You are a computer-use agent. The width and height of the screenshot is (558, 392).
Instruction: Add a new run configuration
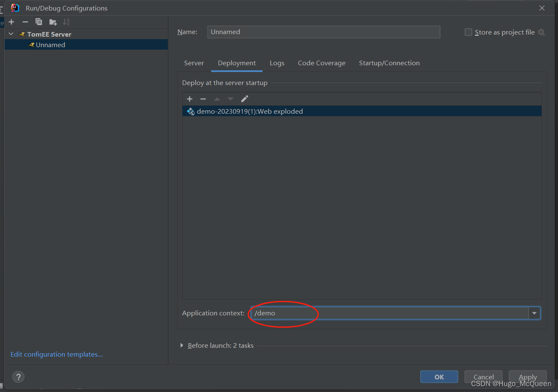[11, 22]
